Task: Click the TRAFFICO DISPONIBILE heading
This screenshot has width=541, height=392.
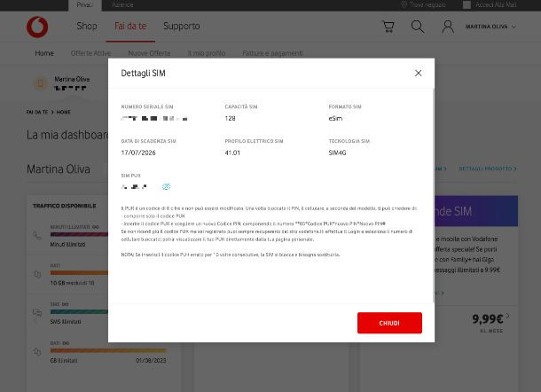Action: point(65,206)
